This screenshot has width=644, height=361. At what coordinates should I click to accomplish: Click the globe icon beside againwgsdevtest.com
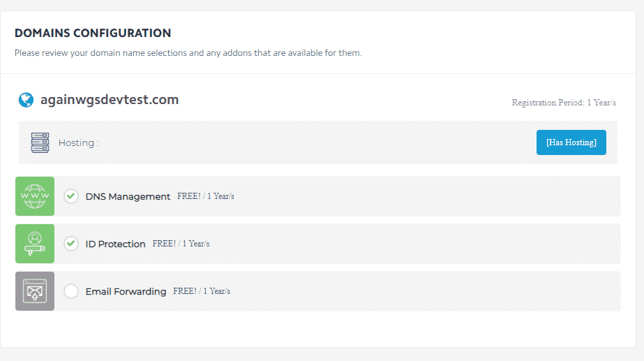[26, 100]
